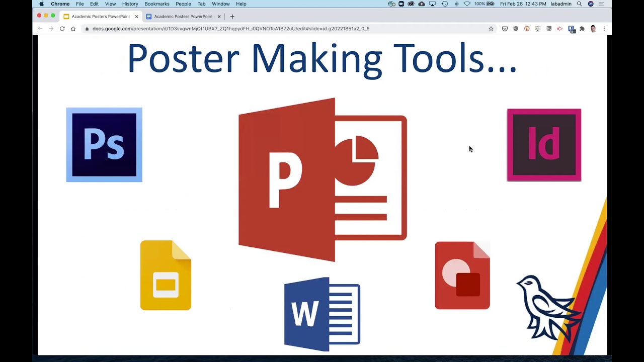Click the large PowerPoint logo
Screen dimensions: 644x362
pyautogui.click(x=323, y=179)
